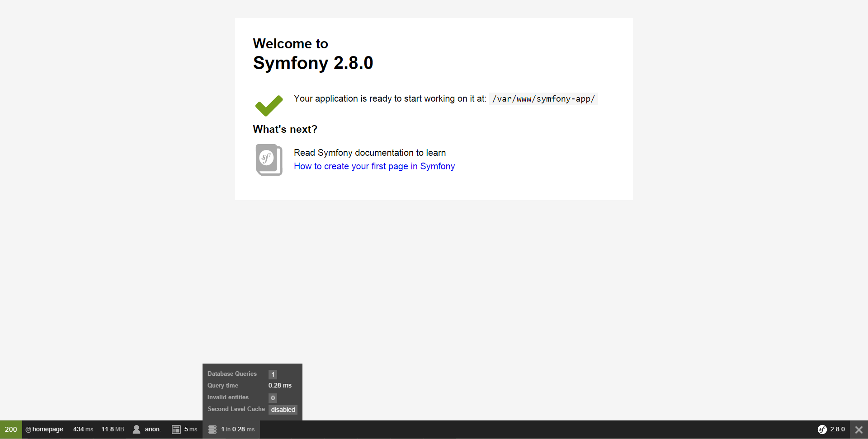Click the Invalid entities count badge 0

[273, 398]
